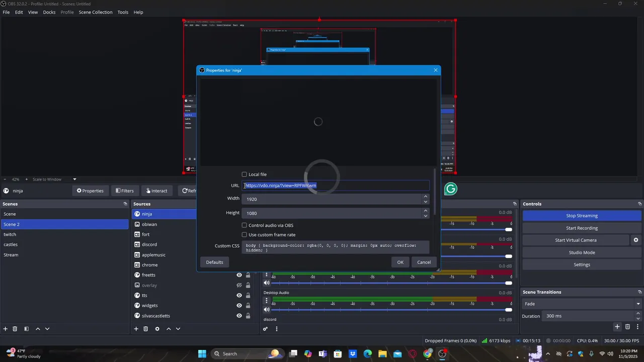Enable Use custom frame rate
The height and width of the screenshot is (362, 644).
pos(245,235)
